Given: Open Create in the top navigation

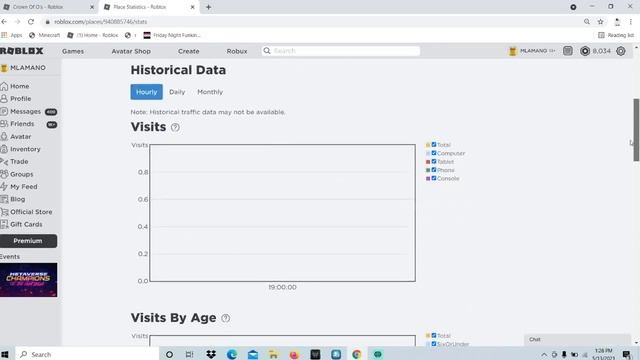Looking at the screenshot, I should click(x=189, y=51).
